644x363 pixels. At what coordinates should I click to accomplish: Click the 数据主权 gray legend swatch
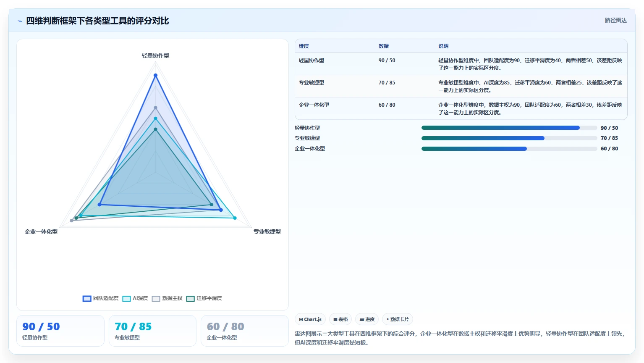(x=156, y=298)
